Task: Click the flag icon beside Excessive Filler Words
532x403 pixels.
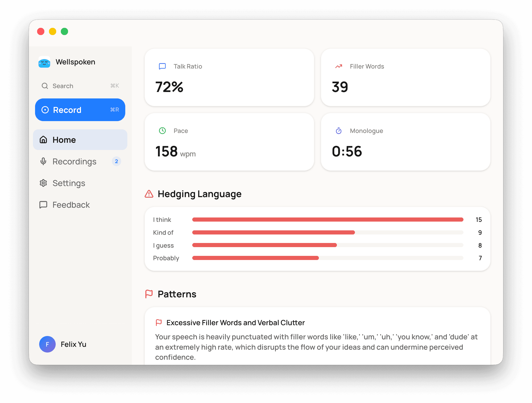Action: pyautogui.click(x=159, y=322)
